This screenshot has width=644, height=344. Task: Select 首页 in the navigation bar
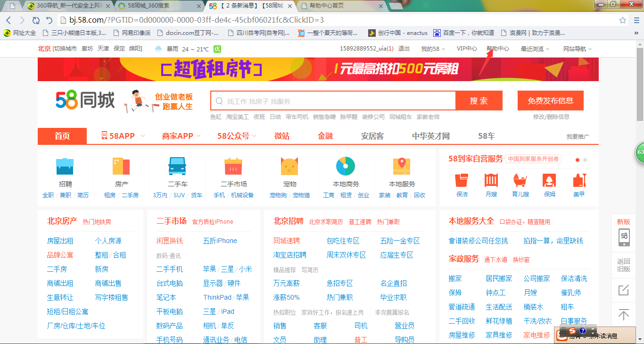click(x=62, y=136)
